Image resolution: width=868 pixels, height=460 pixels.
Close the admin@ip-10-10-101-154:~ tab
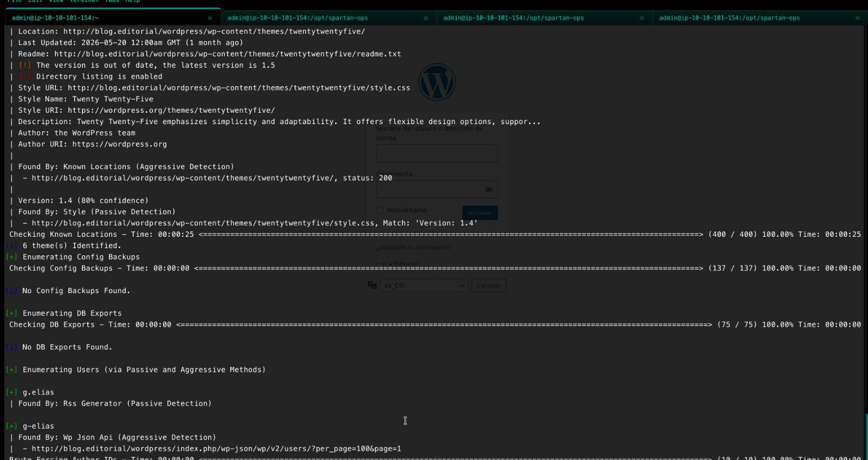(210, 18)
